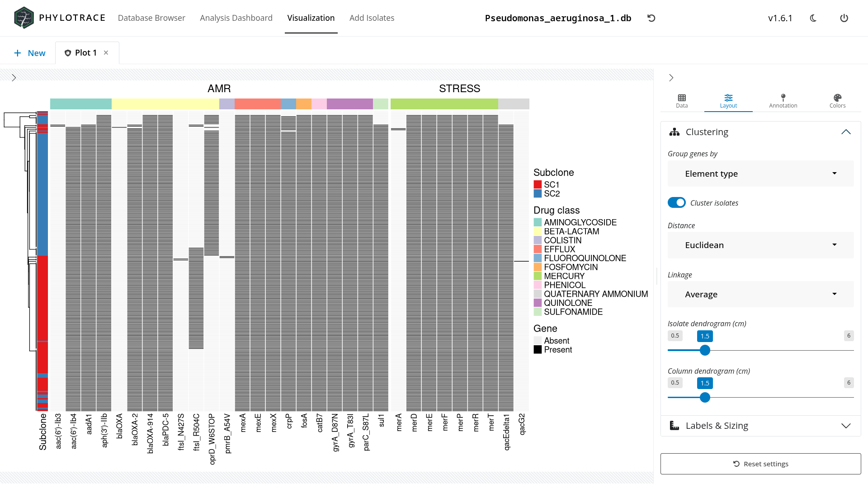The width and height of the screenshot is (868, 488).
Task: Open the Visualization page
Action: (x=311, y=18)
